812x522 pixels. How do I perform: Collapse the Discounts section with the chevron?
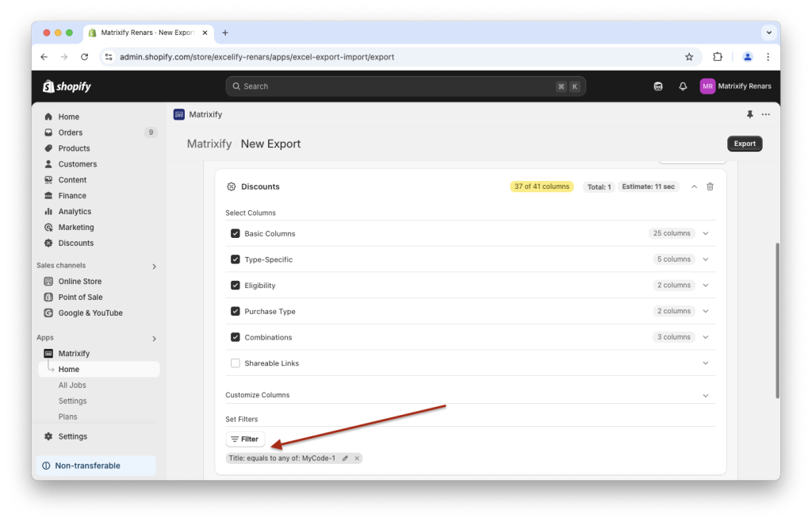694,186
